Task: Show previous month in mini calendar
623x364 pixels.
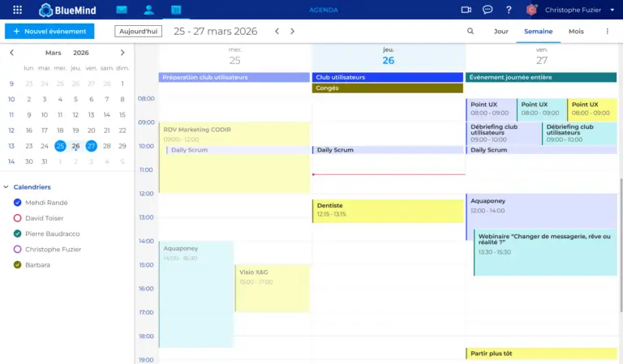Action: coord(11,53)
